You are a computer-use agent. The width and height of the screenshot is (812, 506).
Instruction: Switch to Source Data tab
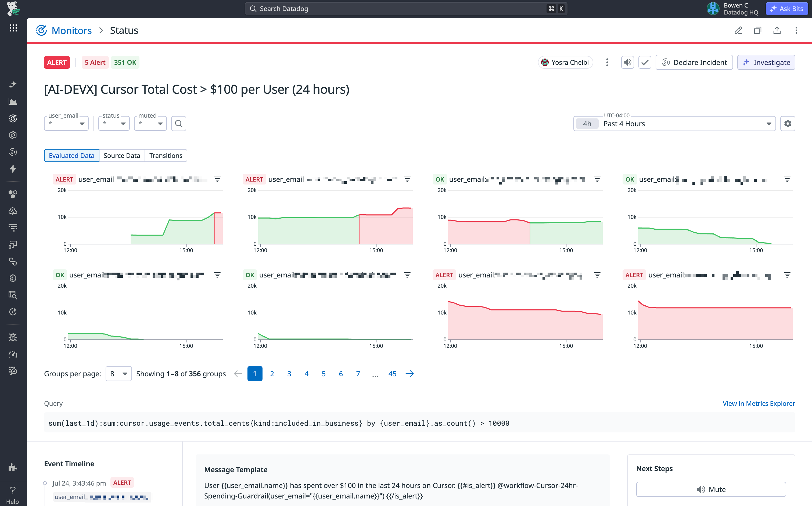122,156
